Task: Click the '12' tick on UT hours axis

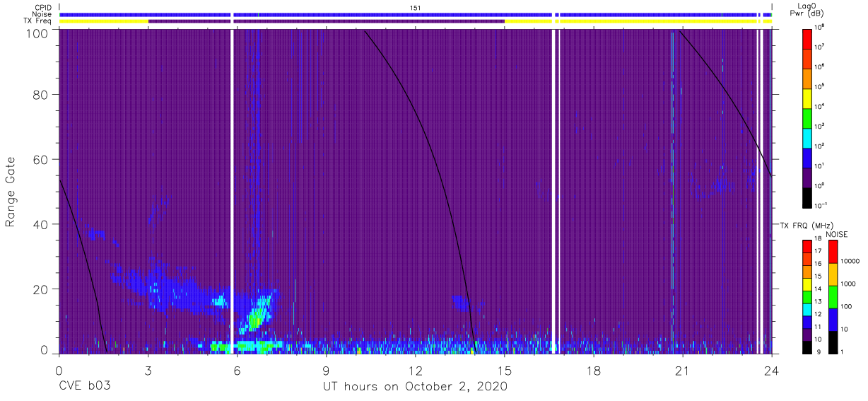Action: (416, 369)
